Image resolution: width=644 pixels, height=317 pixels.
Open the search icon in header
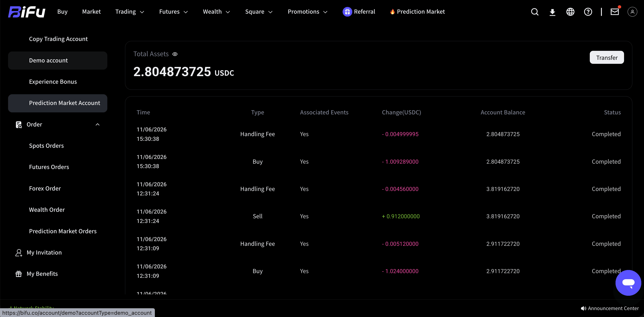(x=534, y=12)
